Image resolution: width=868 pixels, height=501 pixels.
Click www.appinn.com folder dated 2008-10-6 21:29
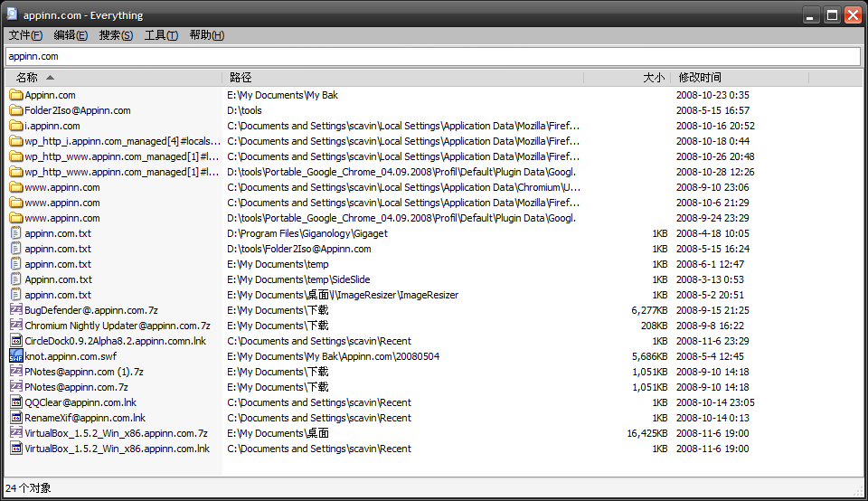click(x=62, y=203)
